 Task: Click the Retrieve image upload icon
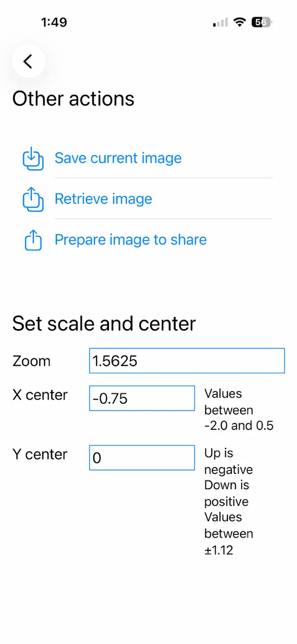coord(33,199)
